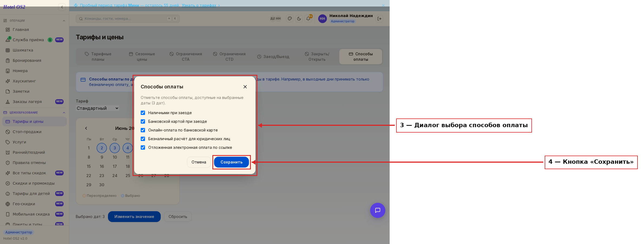The image size is (644, 244).
Task: Open Бронирования in the sidebar
Action: click(x=34, y=60)
